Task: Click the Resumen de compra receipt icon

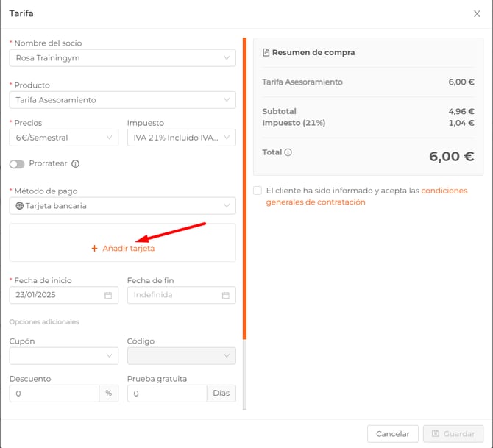Action: (x=266, y=53)
